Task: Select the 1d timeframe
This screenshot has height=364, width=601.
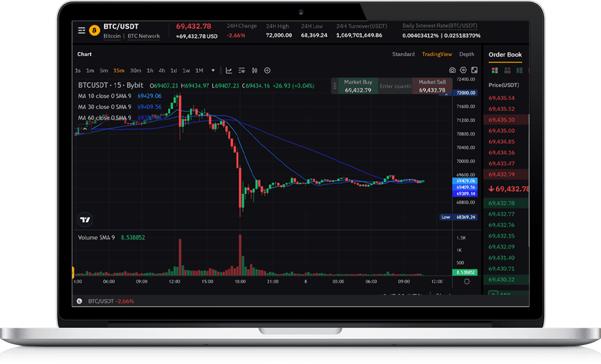Action: pos(174,70)
